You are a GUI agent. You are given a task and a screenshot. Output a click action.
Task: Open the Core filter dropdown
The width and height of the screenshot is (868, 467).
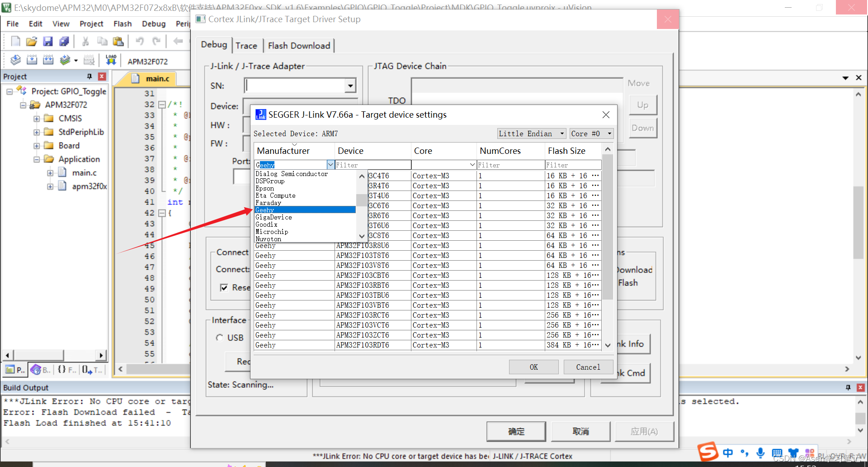[x=472, y=165]
